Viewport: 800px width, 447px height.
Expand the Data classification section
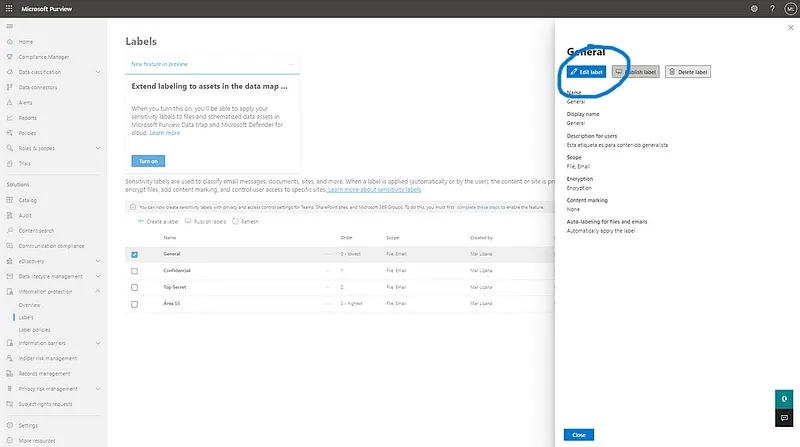(x=98, y=72)
